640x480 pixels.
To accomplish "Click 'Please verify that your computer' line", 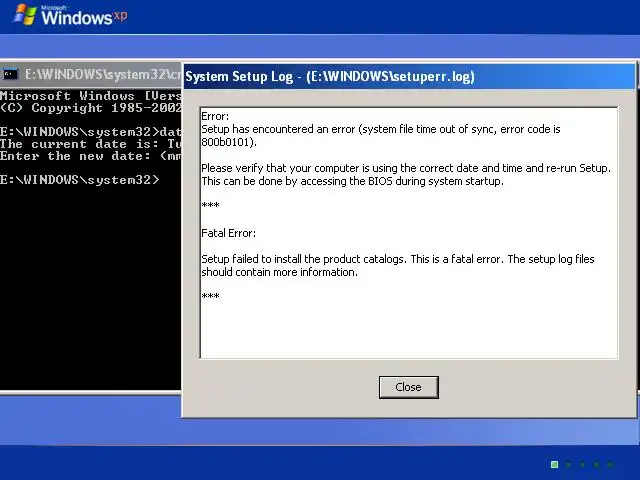I will coord(406,168).
